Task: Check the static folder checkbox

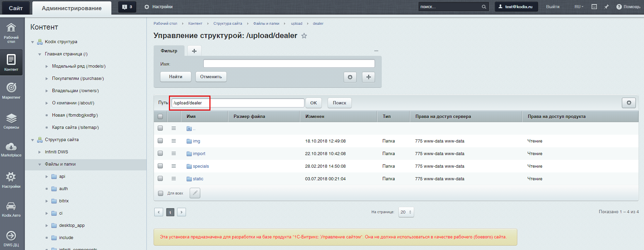Action: tap(160, 179)
